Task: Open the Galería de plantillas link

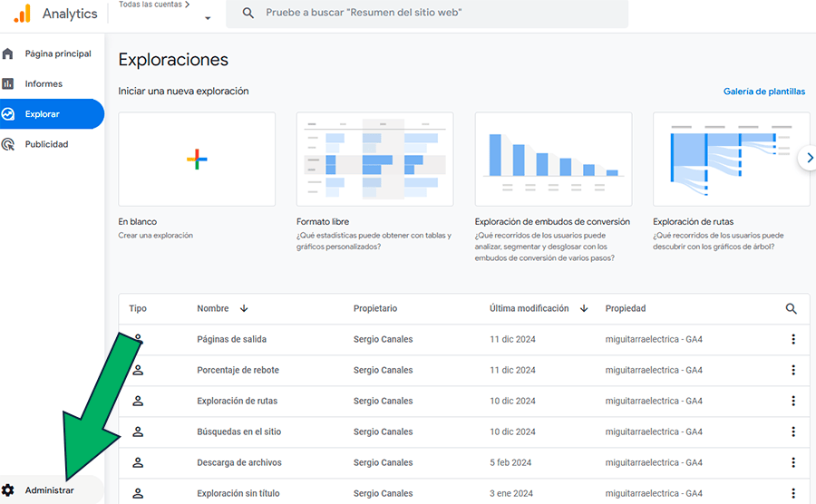Action: [763, 92]
